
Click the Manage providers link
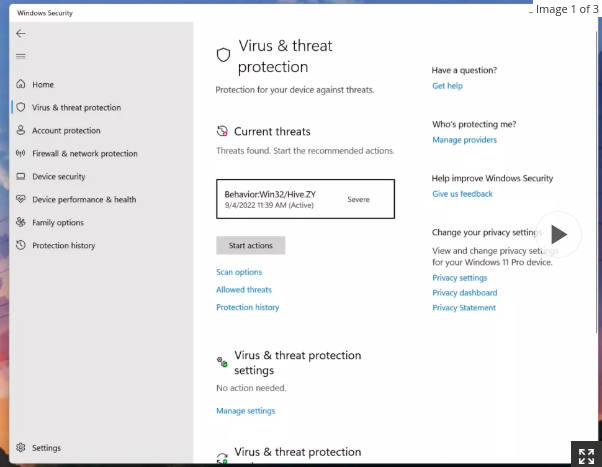[465, 140]
